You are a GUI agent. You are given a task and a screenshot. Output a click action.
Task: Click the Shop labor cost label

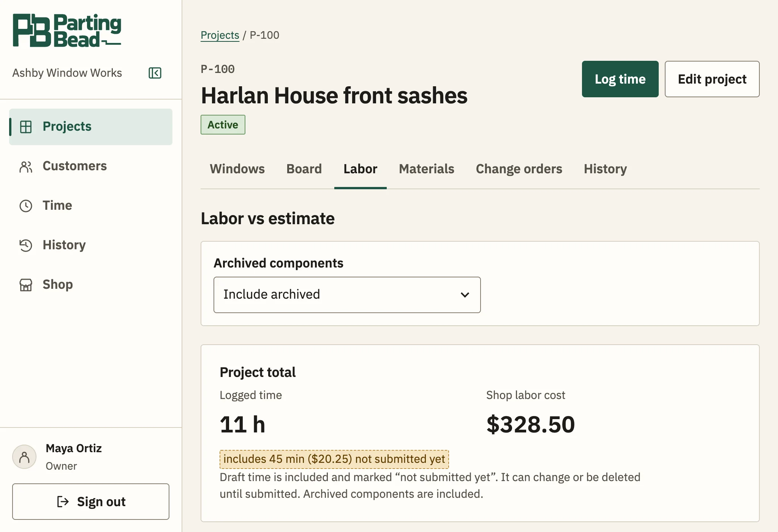526,395
